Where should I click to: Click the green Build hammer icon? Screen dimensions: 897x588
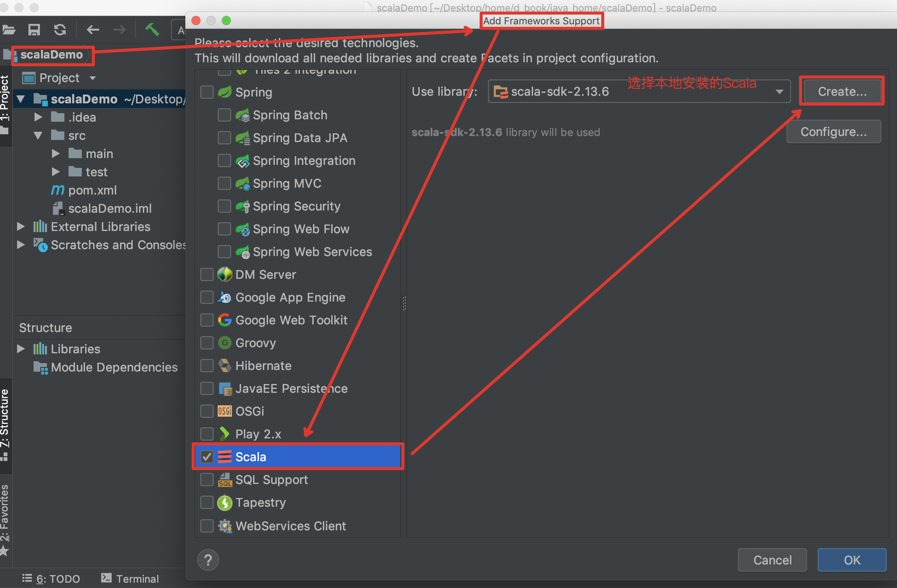pos(152,30)
